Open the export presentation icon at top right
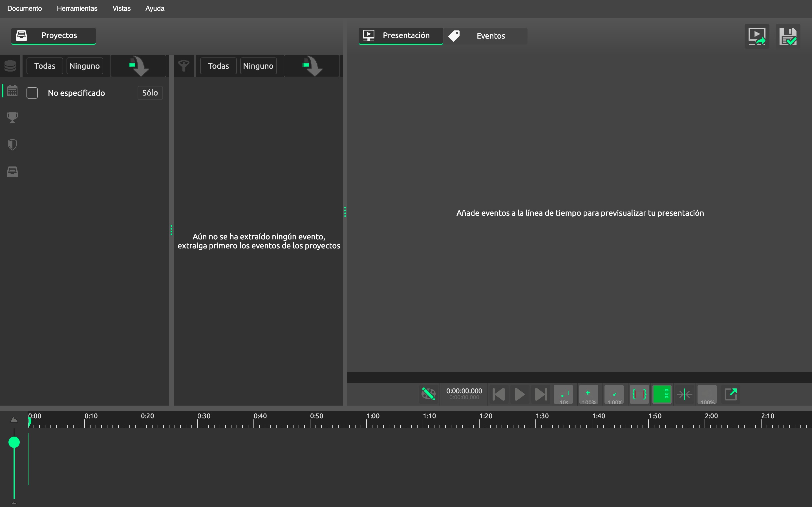 (757, 36)
